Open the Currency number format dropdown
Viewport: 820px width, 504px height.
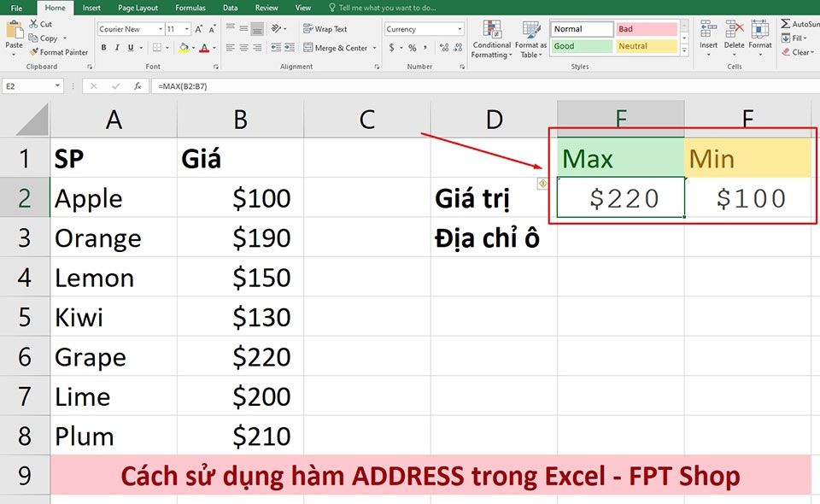tap(457, 28)
